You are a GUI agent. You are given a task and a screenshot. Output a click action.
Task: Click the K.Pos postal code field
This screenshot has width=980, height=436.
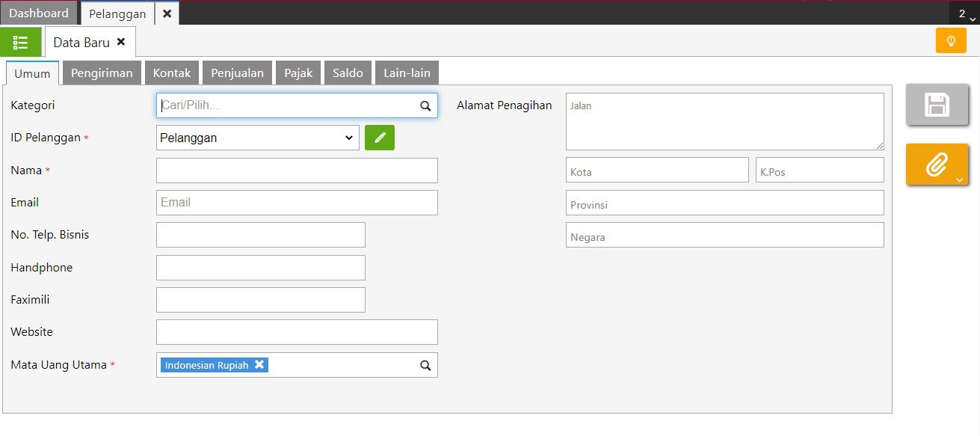click(x=819, y=169)
